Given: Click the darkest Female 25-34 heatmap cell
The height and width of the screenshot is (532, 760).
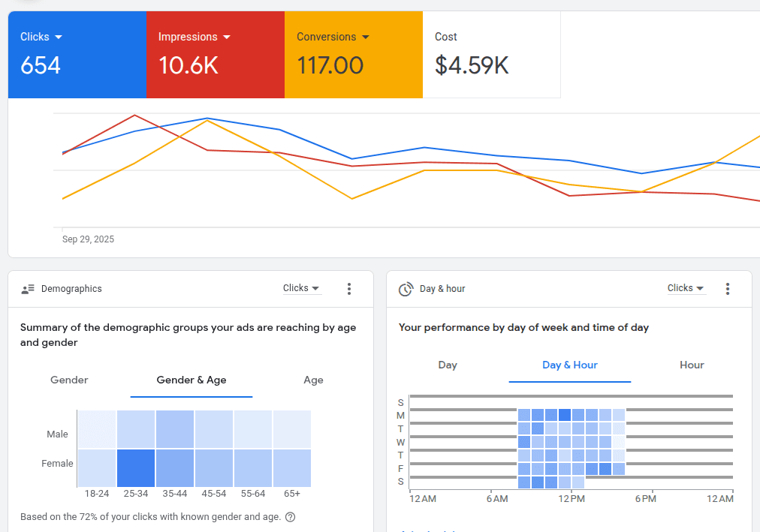Looking at the screenshot, I should pyautogui.click(x=136, y=467).
